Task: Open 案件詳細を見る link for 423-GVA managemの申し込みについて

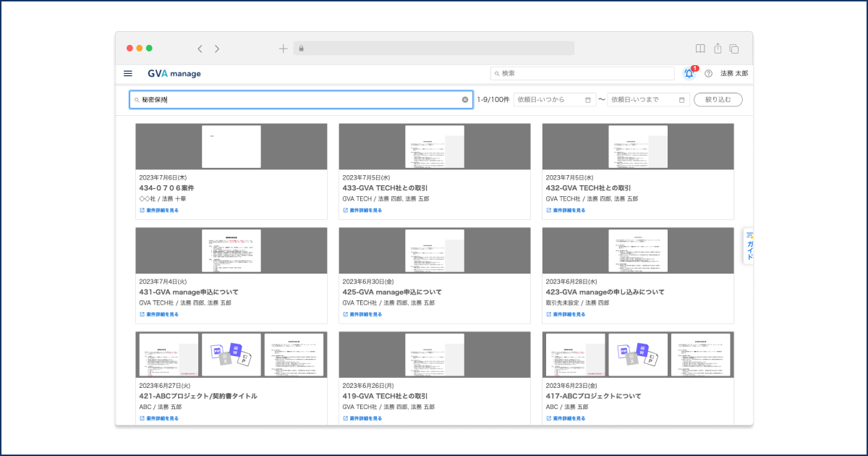Action: tap(566, 315)
